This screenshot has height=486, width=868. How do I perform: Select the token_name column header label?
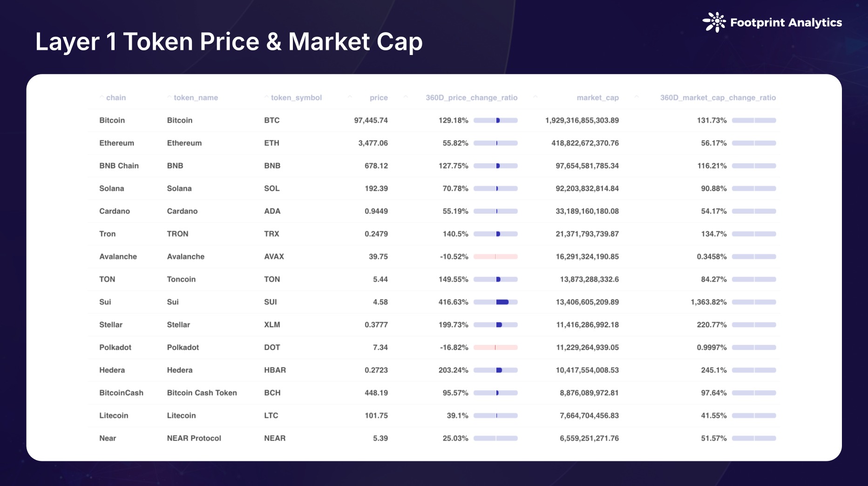(x=196, y=98)
